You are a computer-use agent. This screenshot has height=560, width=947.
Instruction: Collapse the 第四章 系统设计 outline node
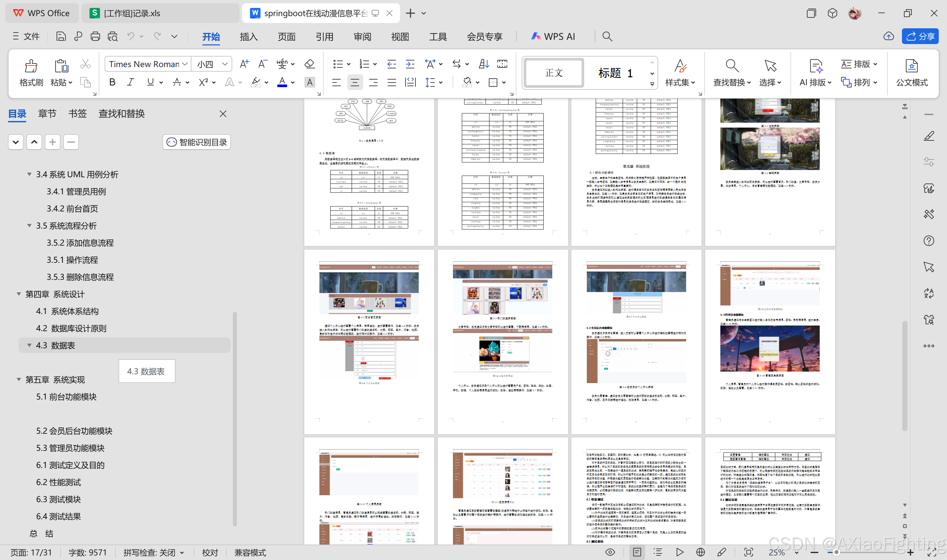[18, 294]
